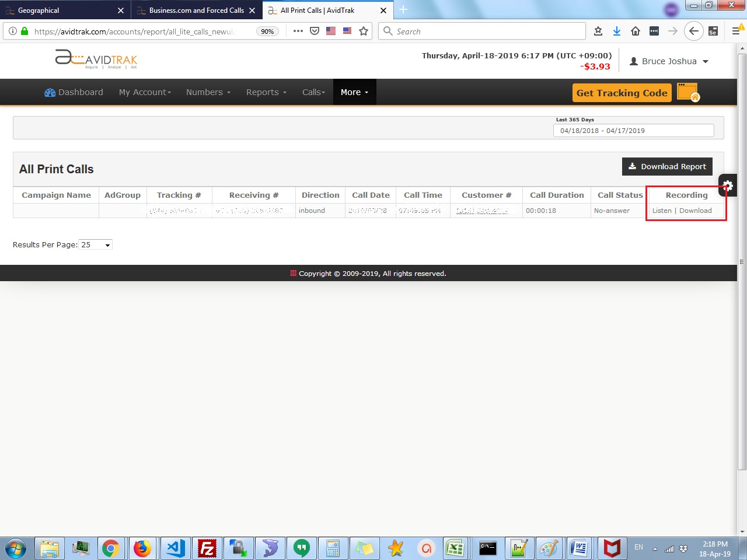The image size is (747, 560).
Task: Open Visual Studio Code from taskbar
Action: [175, 548]
